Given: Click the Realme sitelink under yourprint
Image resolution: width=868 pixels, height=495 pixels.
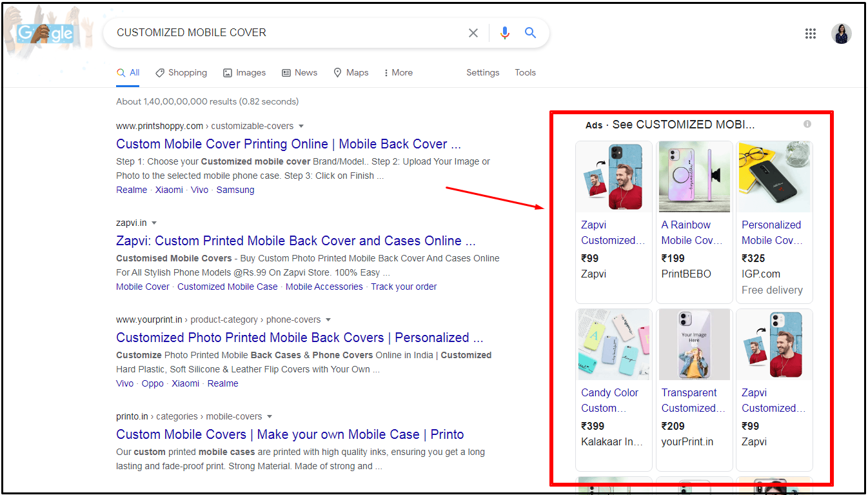Looking at the screenshot, I should pos(223,383).
